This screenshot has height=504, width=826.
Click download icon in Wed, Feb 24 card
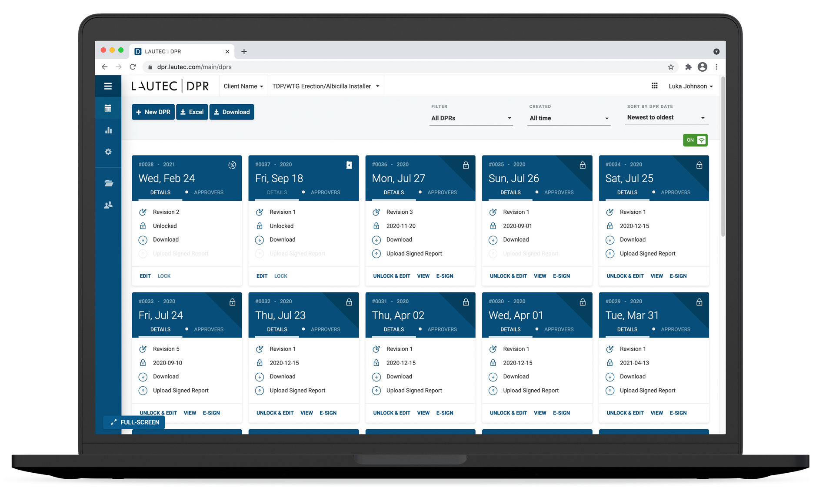click(x=143, y=240)
